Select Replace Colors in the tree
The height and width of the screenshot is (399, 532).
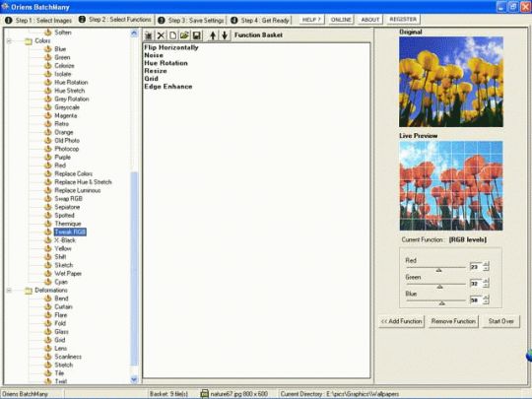tap(74, 173)
